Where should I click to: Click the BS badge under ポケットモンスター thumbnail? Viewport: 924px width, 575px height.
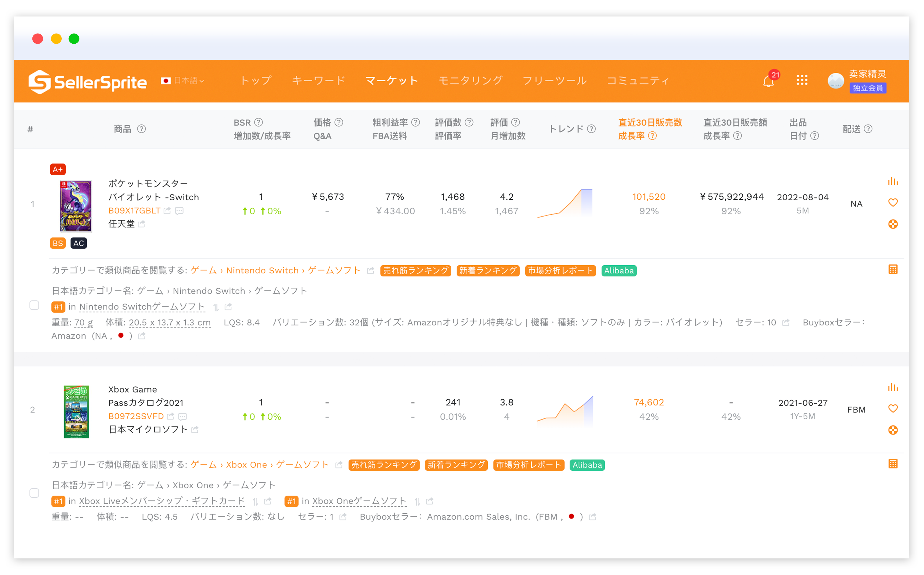[x=58, y=243]
